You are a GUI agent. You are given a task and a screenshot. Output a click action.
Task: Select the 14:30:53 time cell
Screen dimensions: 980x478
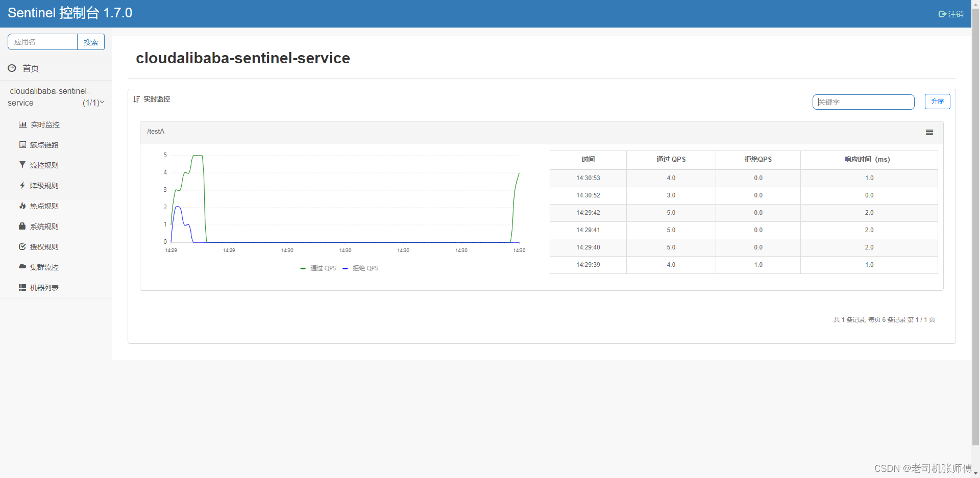tap(588, 178)
